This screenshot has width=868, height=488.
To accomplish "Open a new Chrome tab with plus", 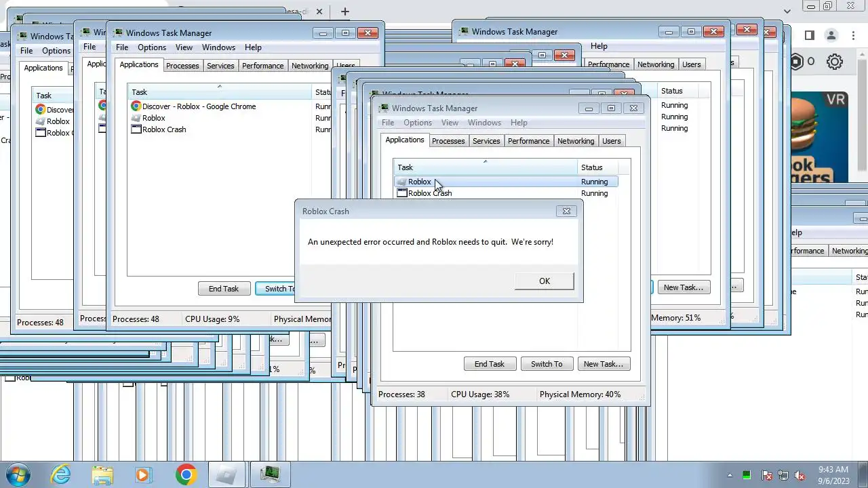I will [344, 12].
